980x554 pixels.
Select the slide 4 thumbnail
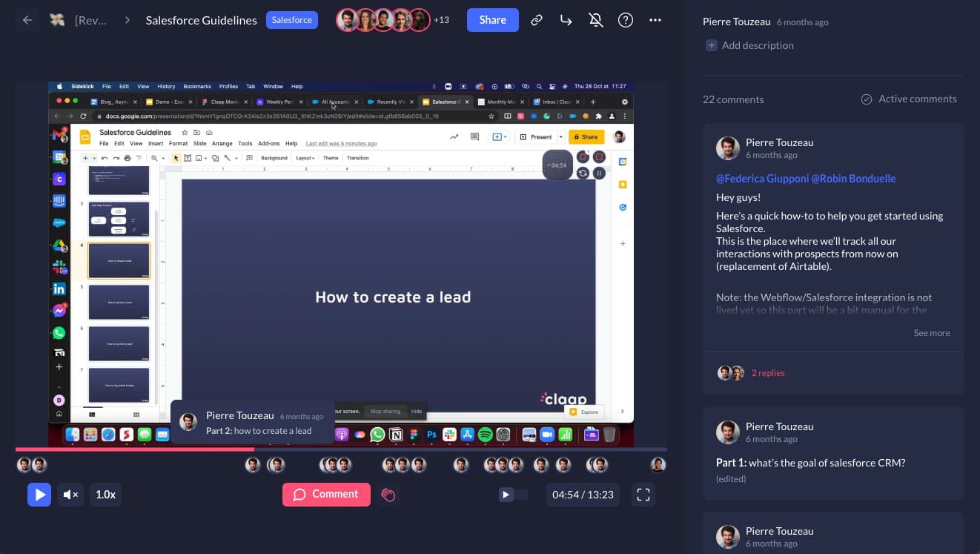tap(119, 260)
